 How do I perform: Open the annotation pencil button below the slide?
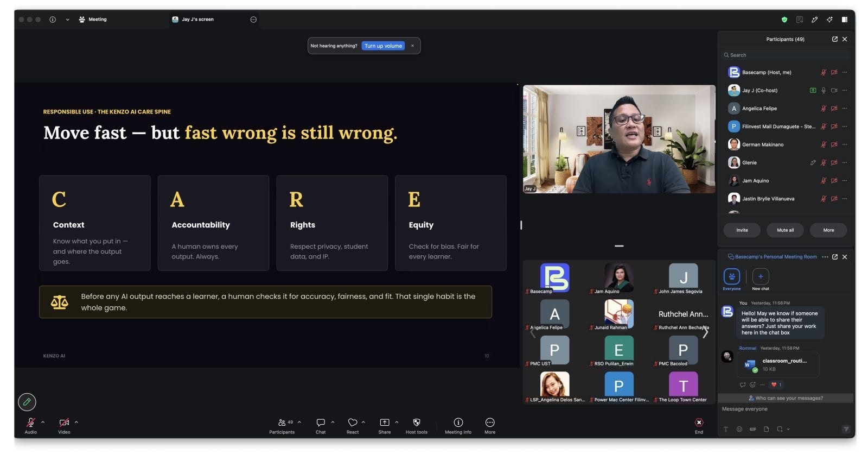27,402
